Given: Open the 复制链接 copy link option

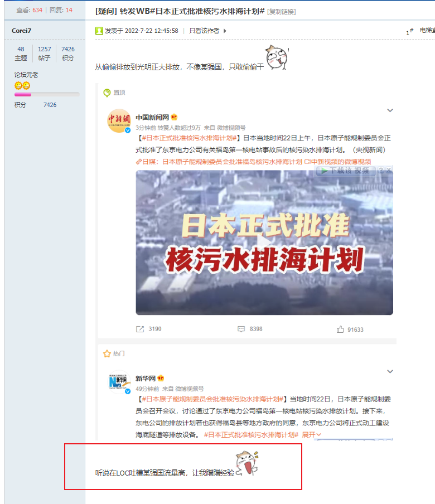Looking at the screenshot, I should click(282, 12).
